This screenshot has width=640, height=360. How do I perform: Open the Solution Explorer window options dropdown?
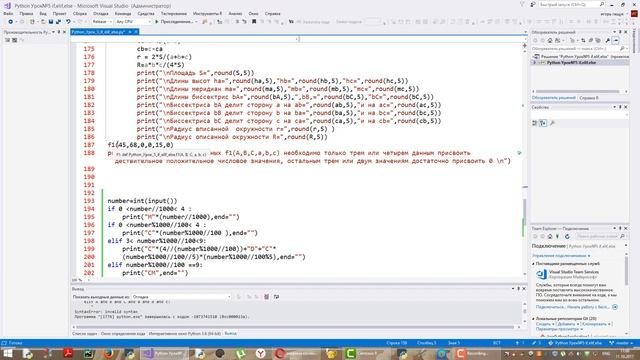(615, 32)
